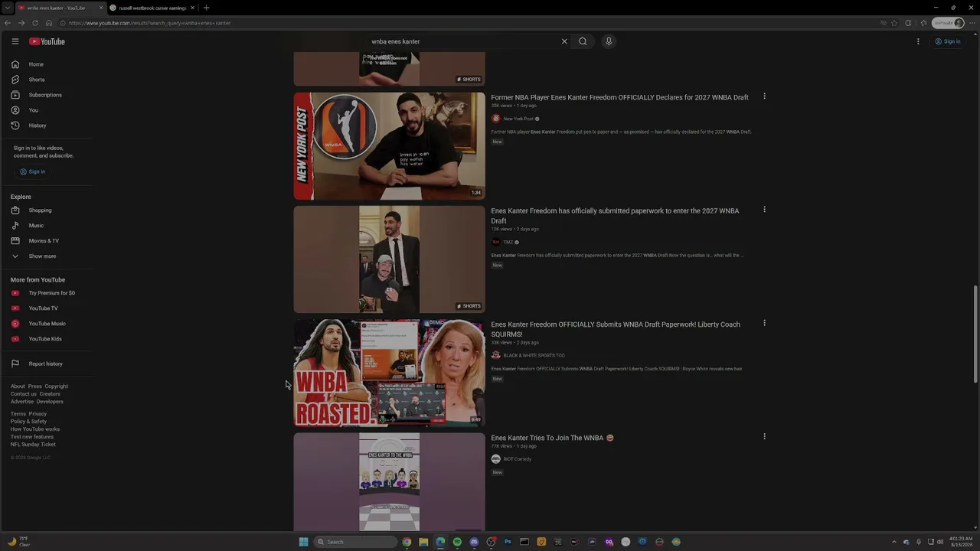Open Discord from the taskbar
This screenshot has width=980, height=551.
tap(474, 542)
